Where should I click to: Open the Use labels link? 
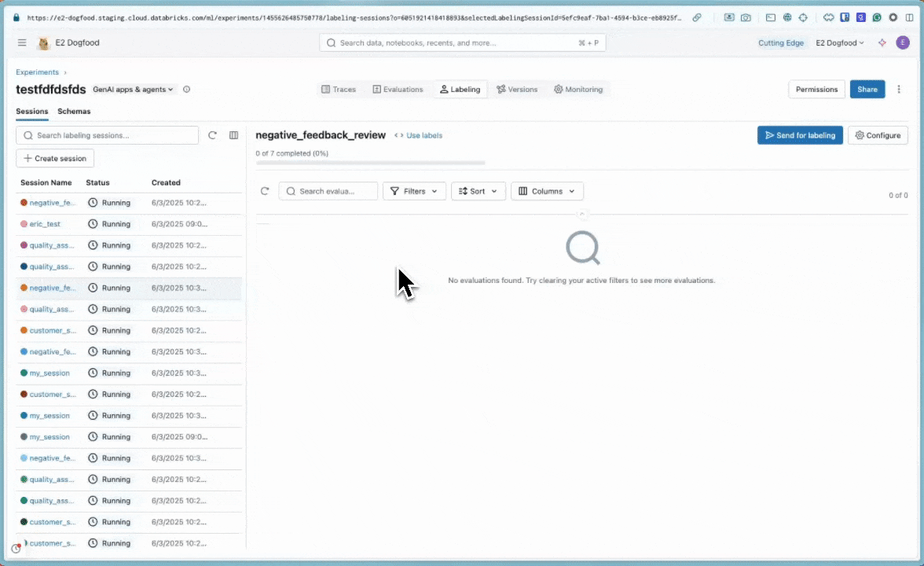[x=423, y=135]
